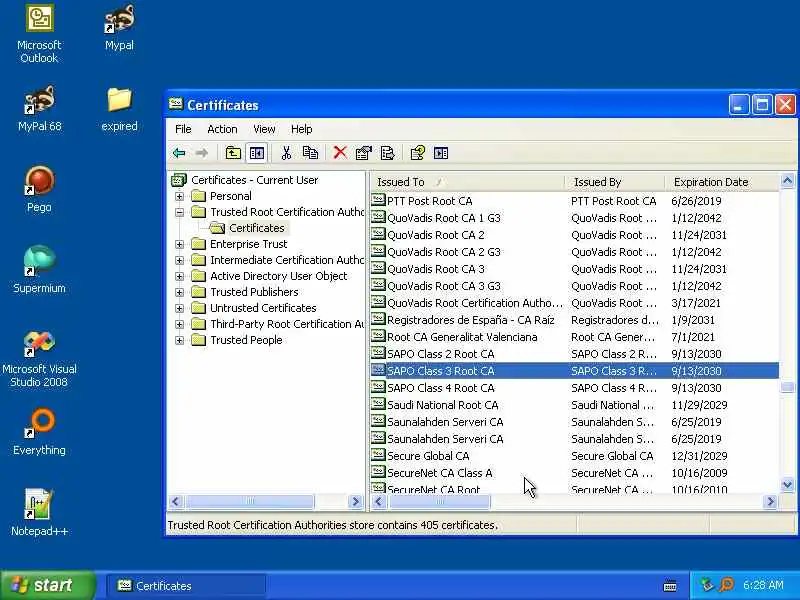The width and height of the screenshot is (800, 600).
Task: Expand the Enterprise Trust node
Action: point(180,244)
